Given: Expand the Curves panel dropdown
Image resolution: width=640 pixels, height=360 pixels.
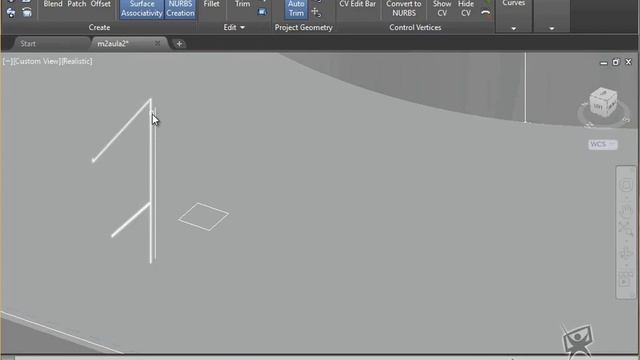Looking at the screenshot, I should [513, 29].
